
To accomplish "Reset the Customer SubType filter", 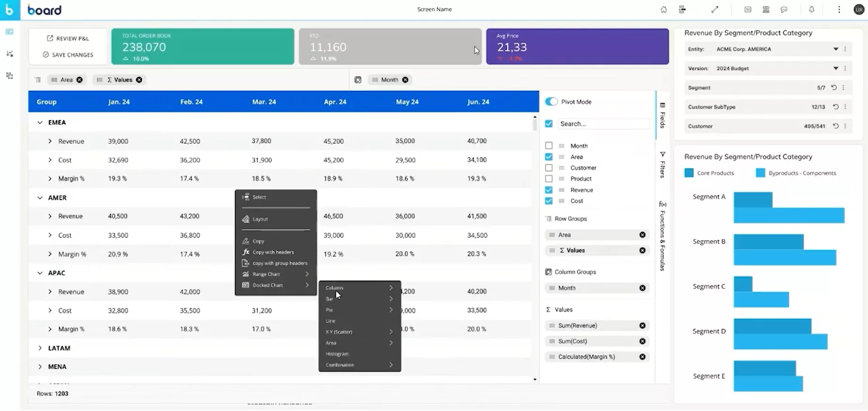I will point(835,107).
